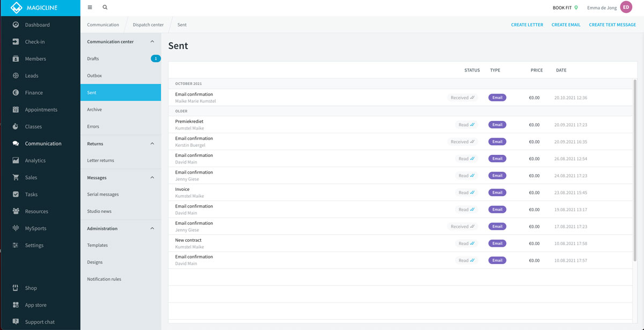644x330 pixels.
Task: Click the hamburger menu icon
Action: (x=90, y=8)
